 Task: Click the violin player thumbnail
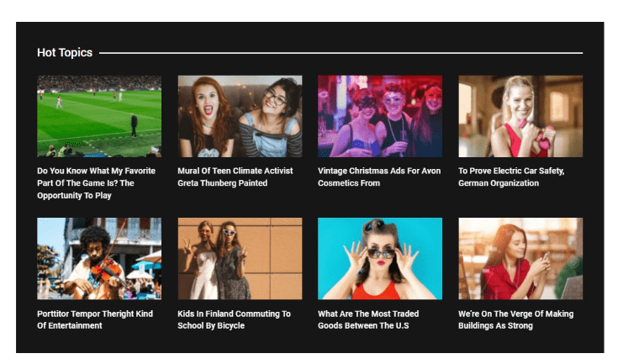99,258
